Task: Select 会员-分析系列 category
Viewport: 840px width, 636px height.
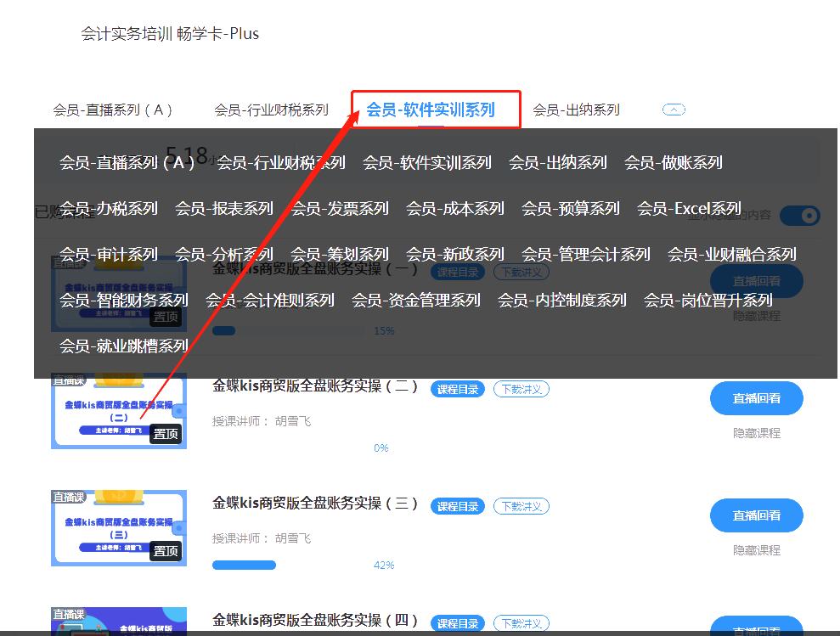Action: (224, 254)
